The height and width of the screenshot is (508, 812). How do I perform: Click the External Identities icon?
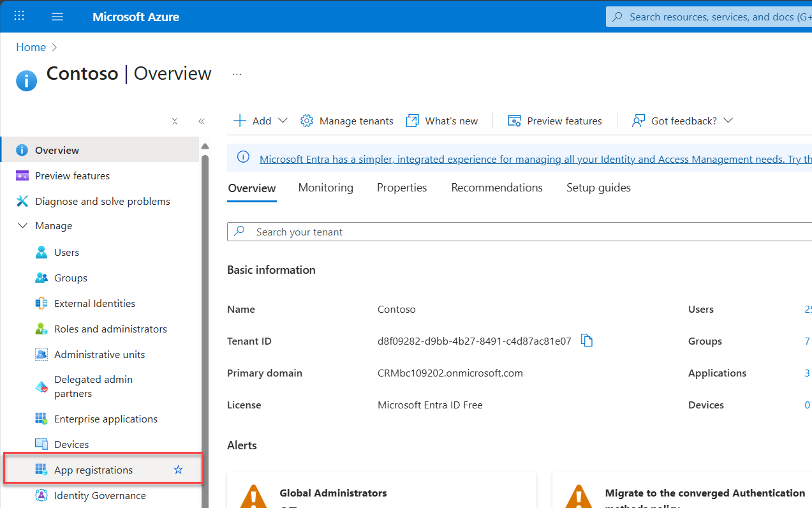pyautogui.click(x=41, y=303)
